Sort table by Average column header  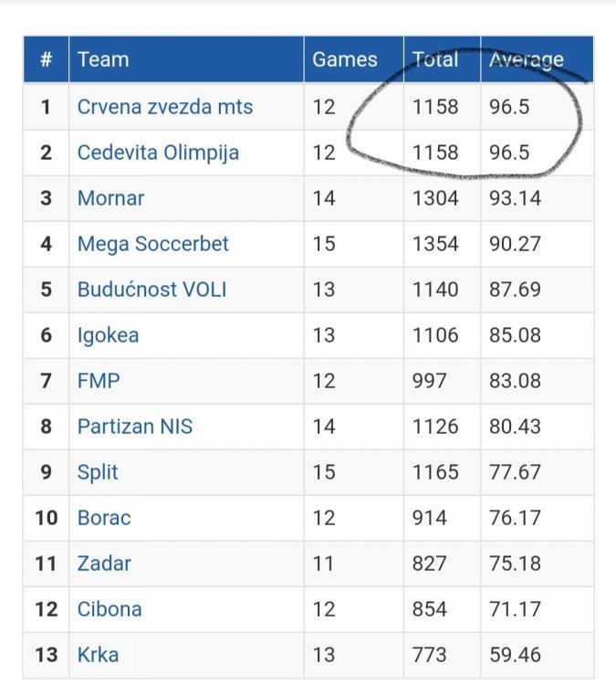click(526, 60)
